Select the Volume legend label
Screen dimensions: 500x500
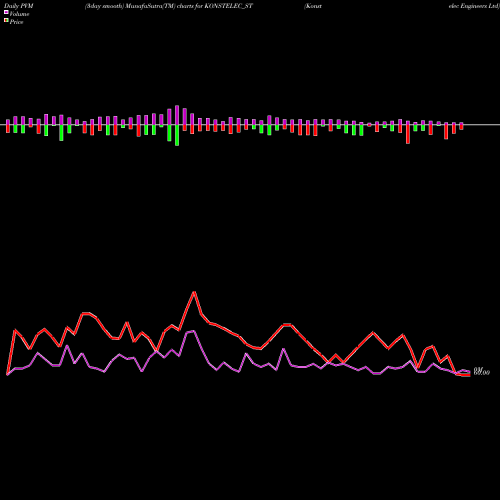pos(19,14)
